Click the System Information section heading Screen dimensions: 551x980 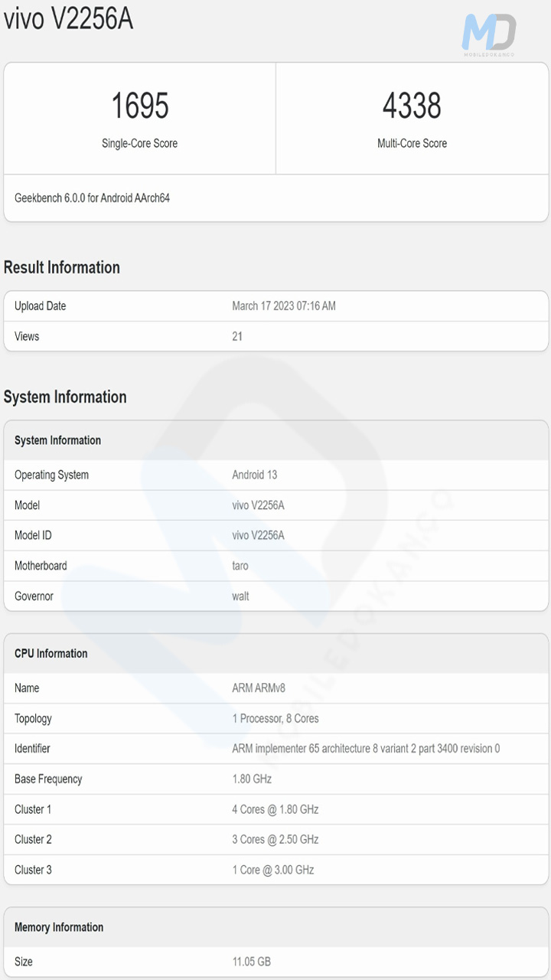[65, 397]
